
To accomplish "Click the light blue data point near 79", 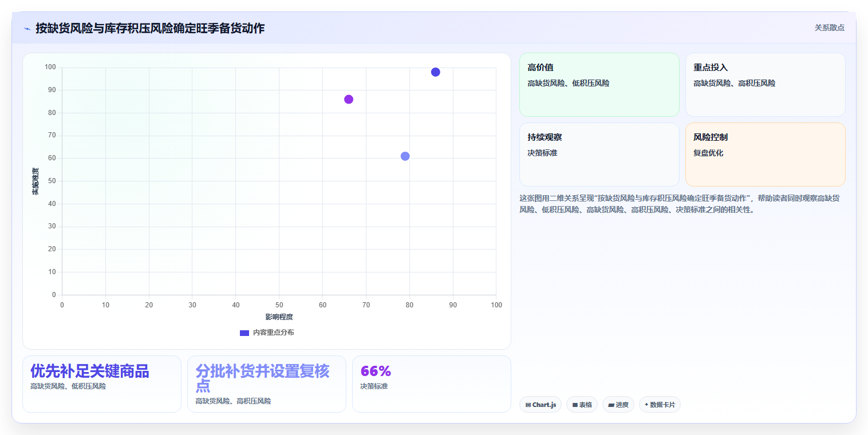I will pyautogui.click(x=405, y=156).
